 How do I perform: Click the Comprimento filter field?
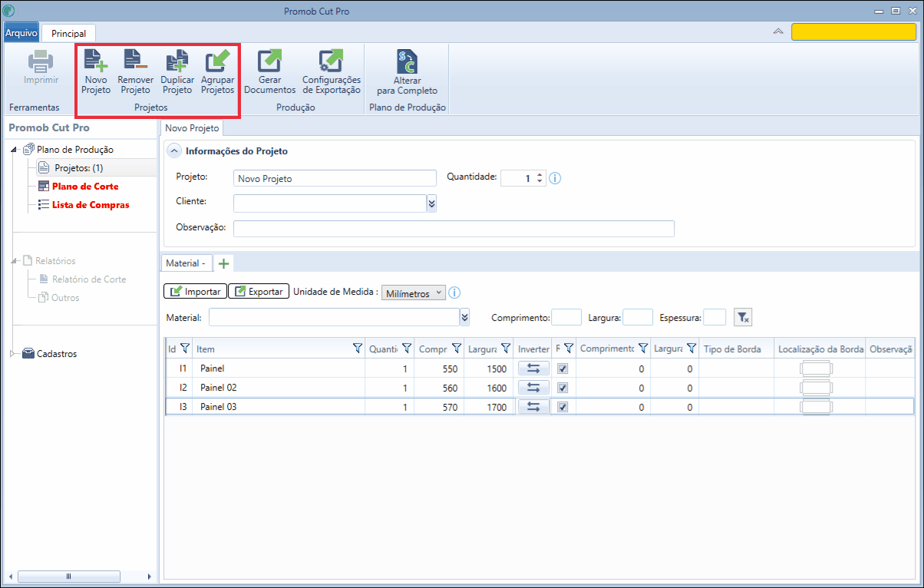click(566, 317)
